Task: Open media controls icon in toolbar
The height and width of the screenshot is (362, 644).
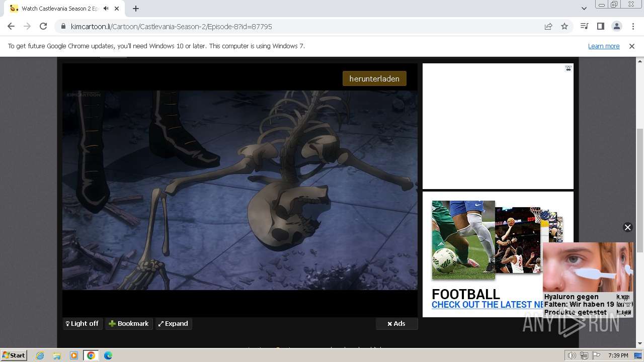Action: click(584, 27)
